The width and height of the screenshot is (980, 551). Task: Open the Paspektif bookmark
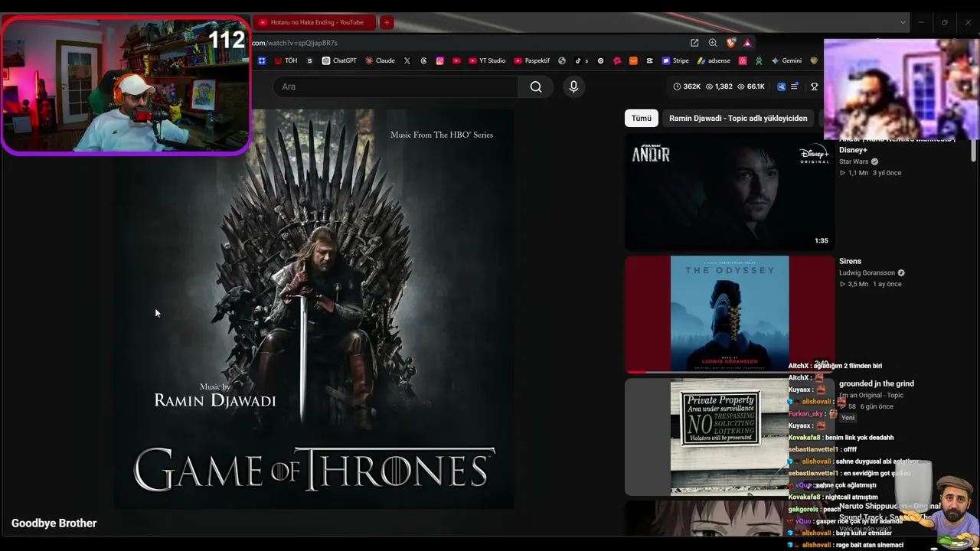tap(532, 60)
